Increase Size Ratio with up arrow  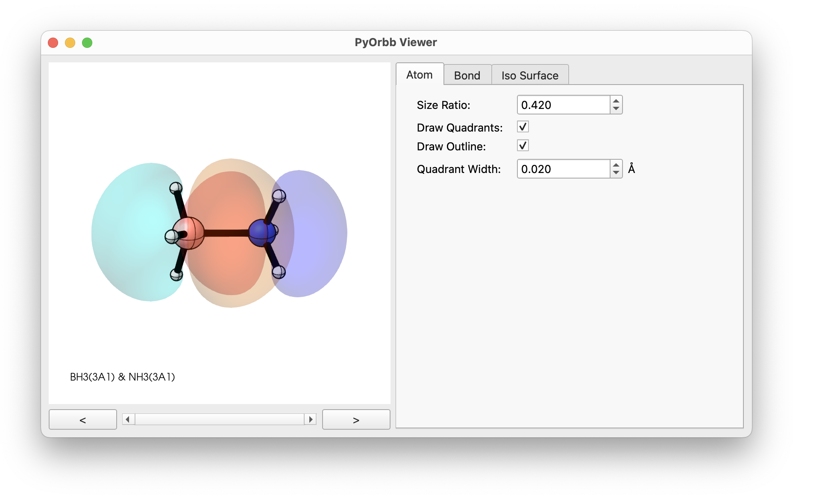click(616, 101)
